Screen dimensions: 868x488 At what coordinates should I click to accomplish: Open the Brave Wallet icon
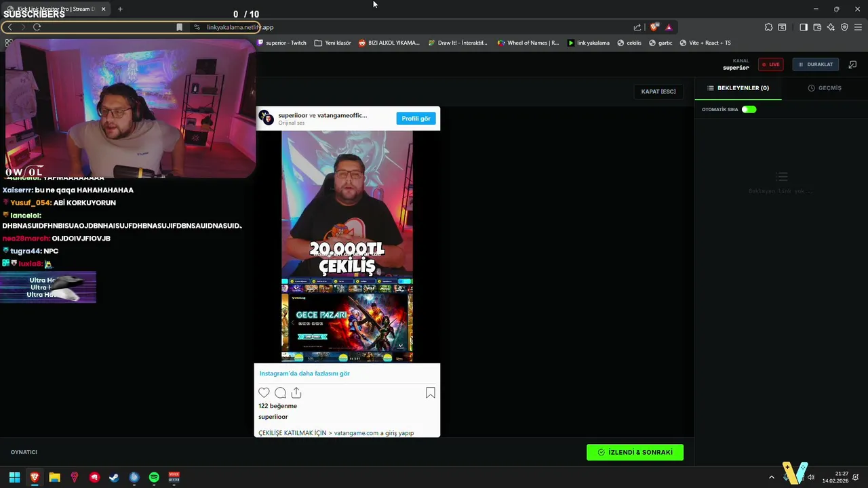(817, 27)
